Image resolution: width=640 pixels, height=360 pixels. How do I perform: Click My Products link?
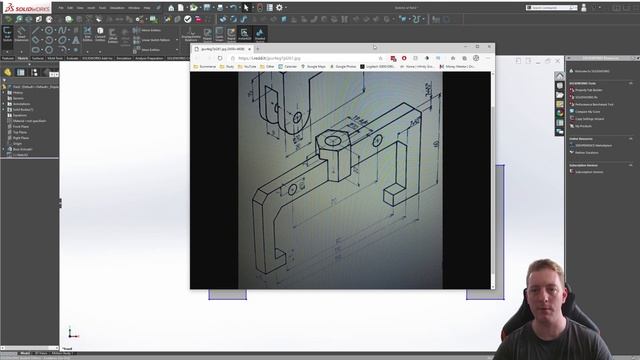tap(583, 126)
